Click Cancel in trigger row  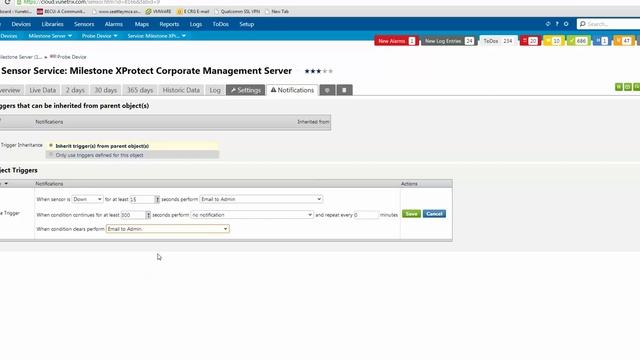(x=434, y=214)
